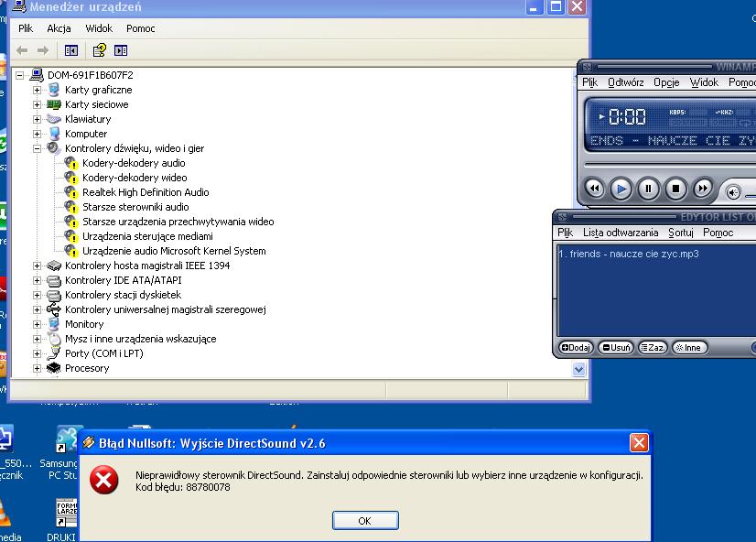Click the Procesory chip icon

pyautogui.click(x=54, y=368)
